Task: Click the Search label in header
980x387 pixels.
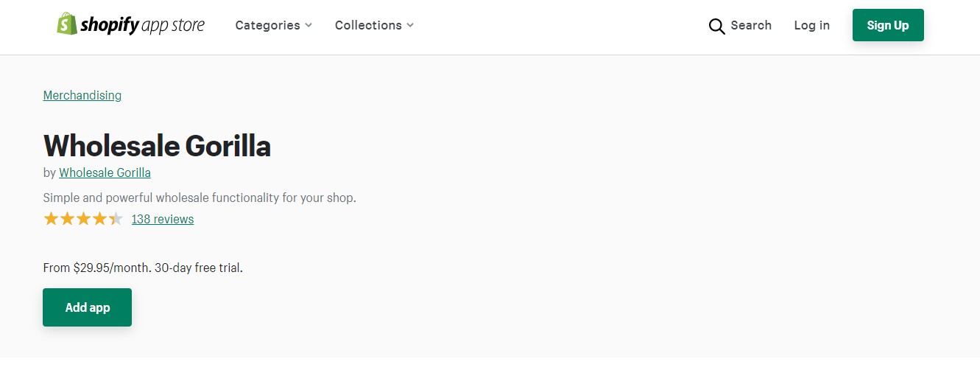Action: pos(751,25)
